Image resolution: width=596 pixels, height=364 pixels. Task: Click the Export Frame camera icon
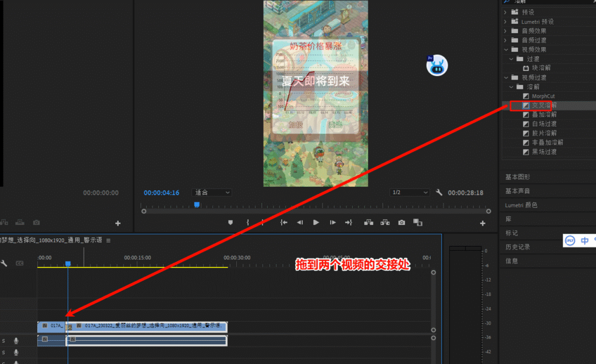coord(402,222)
